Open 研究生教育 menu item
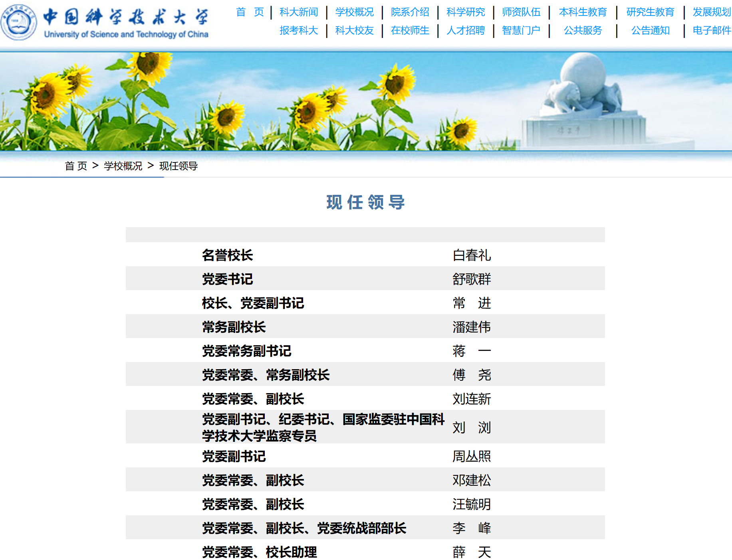Image resolution: width=732 pixels, height=560 pixels. 650,12
